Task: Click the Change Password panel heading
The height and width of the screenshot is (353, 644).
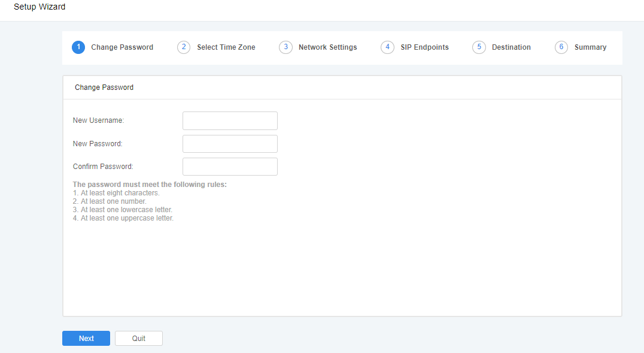Action: tap(104, 88)
